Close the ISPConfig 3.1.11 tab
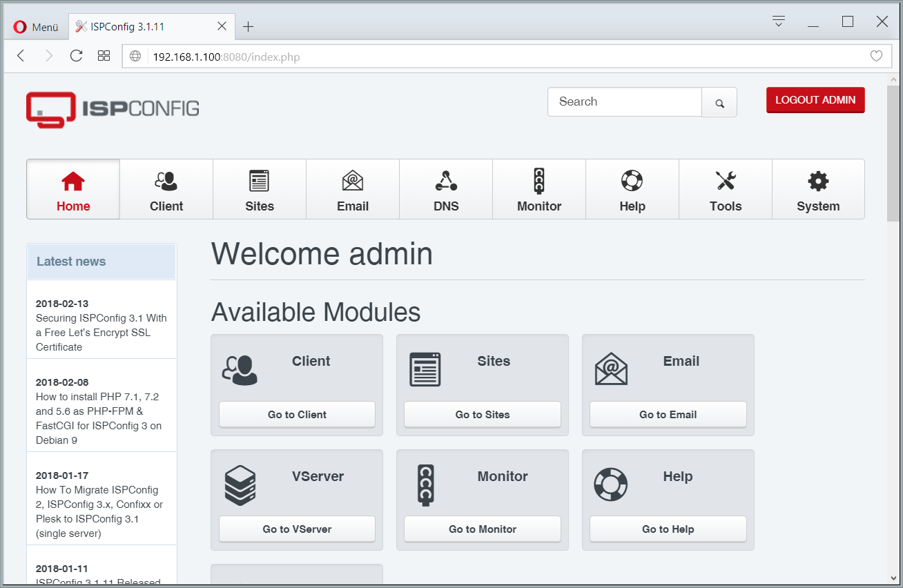 (222, 26)
